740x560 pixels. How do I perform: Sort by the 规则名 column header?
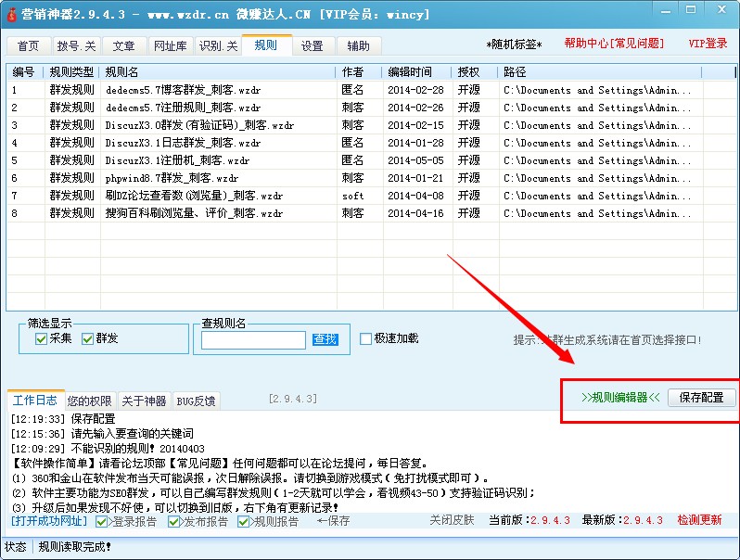[218, 72]
